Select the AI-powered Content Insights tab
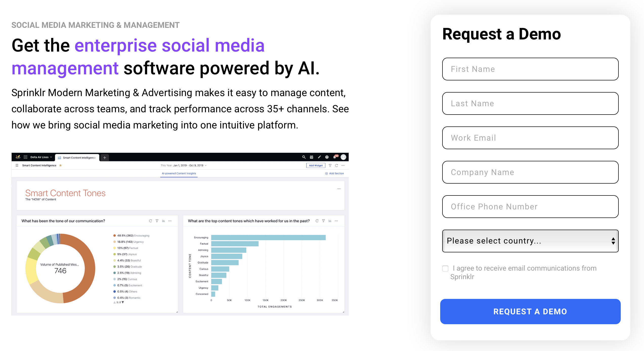This screenshot has height=351, width=644. point(179,173)
